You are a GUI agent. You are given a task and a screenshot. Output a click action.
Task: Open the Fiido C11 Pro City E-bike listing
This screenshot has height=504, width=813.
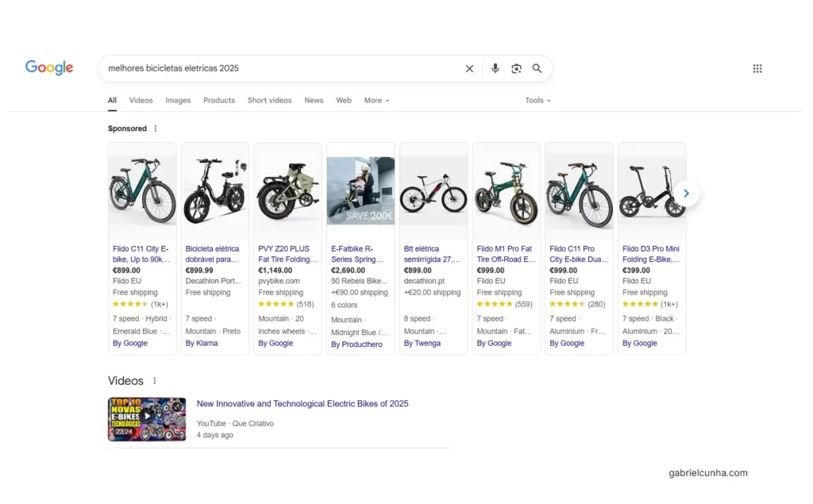pos(579,254)
